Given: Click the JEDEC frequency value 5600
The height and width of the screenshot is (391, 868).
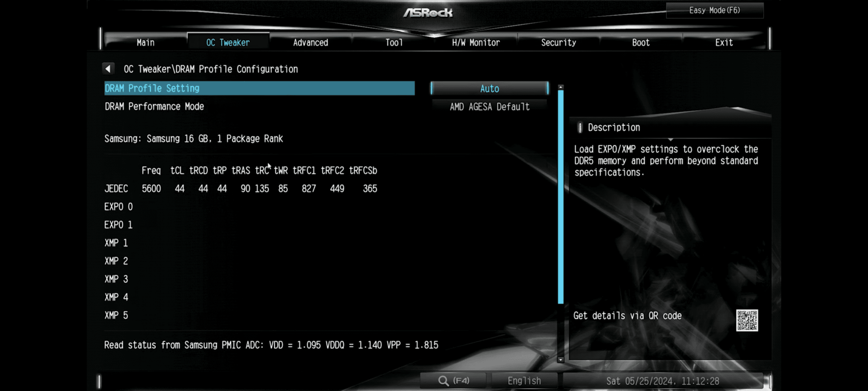Looking at the screenshot, I should (x=151, y=189).
